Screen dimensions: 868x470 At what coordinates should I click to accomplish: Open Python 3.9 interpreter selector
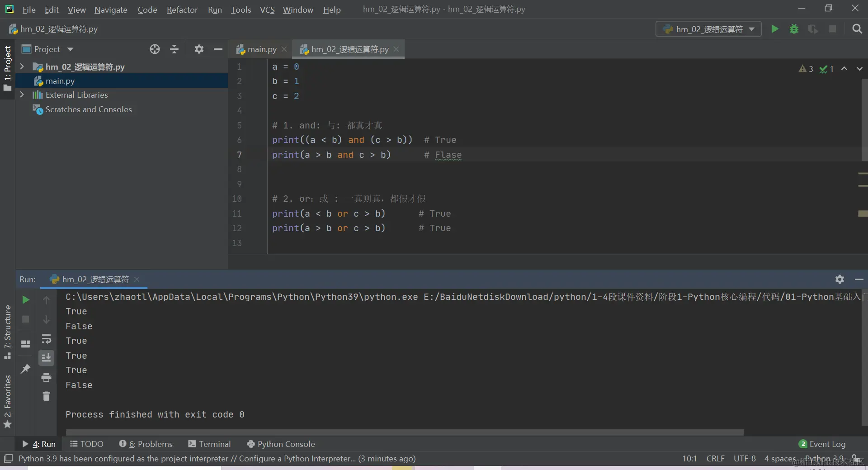824,459
